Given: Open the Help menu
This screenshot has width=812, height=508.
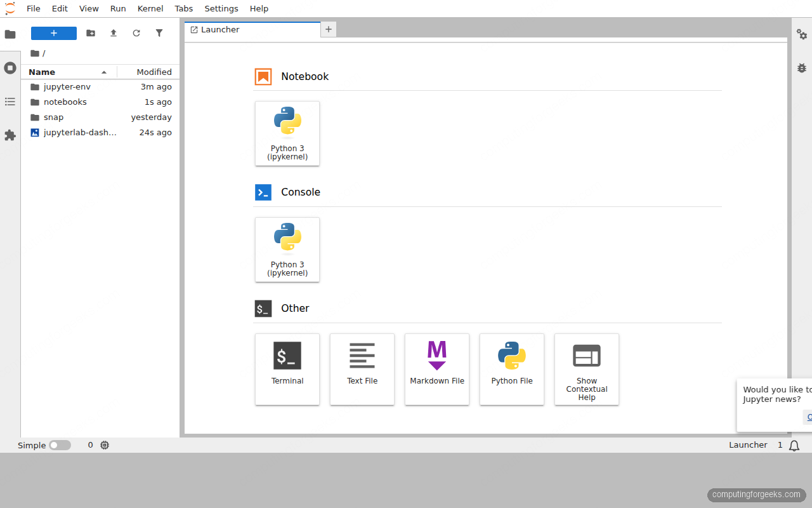Looking at the screenshot, I should (x=259, y=8).
